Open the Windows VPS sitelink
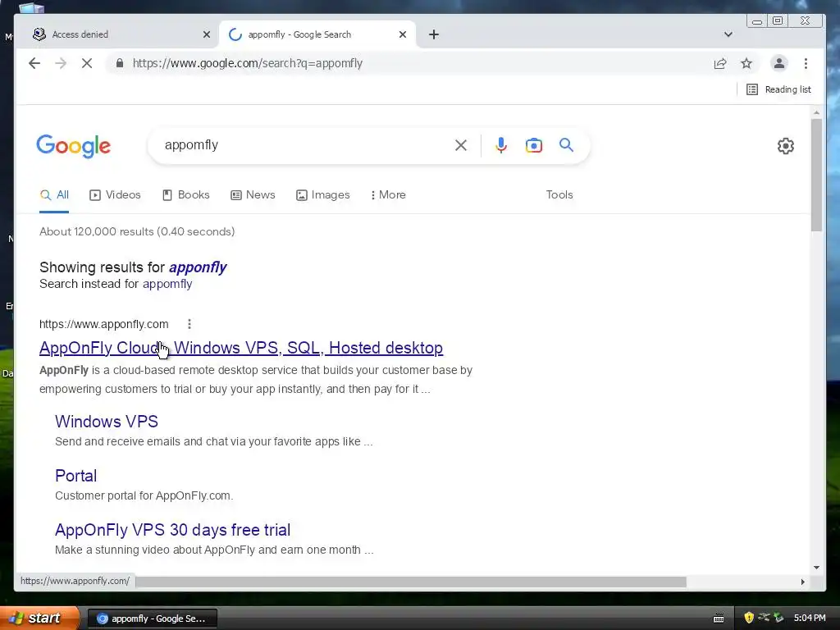Image resolution: width=840 pixels, height=630 pixels. 107,422
